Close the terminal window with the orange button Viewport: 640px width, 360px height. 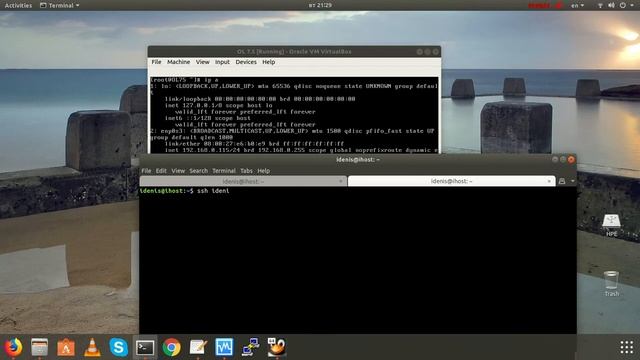tap(571, 160)
